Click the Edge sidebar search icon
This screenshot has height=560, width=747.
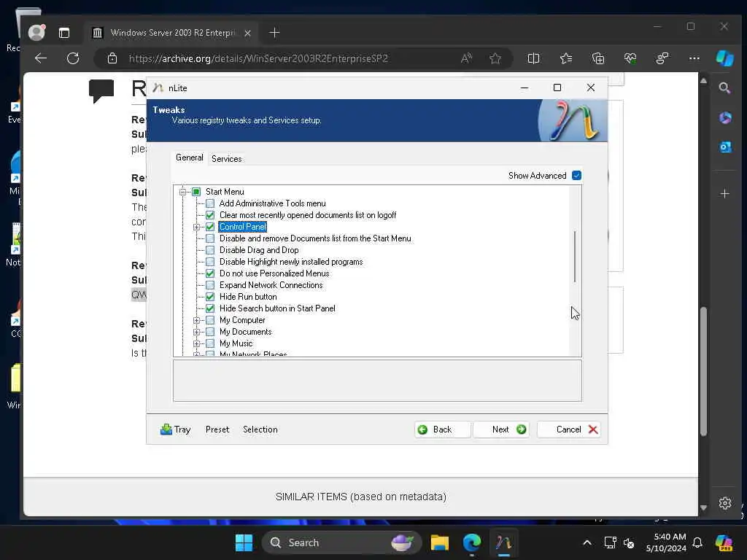tap(724, 88)
